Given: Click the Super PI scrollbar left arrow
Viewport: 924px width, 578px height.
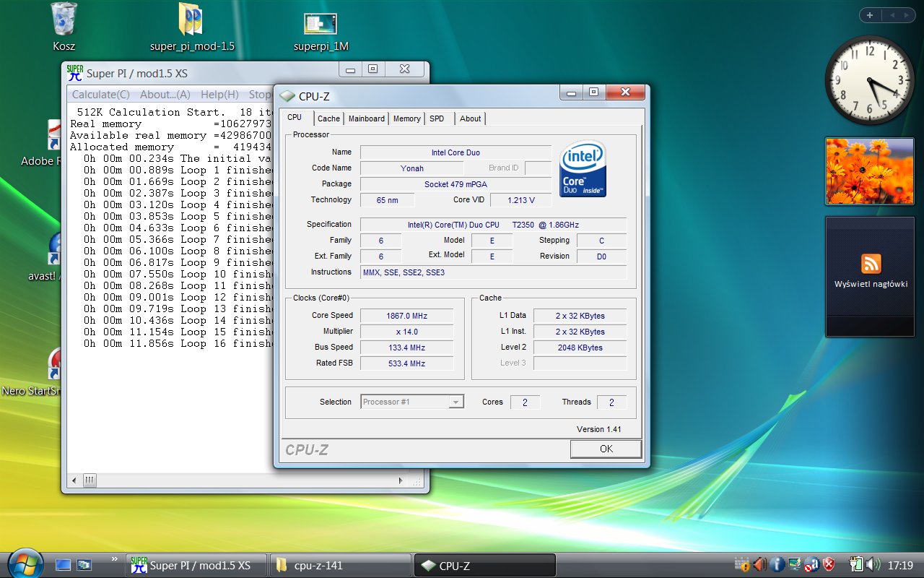Looking at the screenshot, I should click(x=74, y=480).
